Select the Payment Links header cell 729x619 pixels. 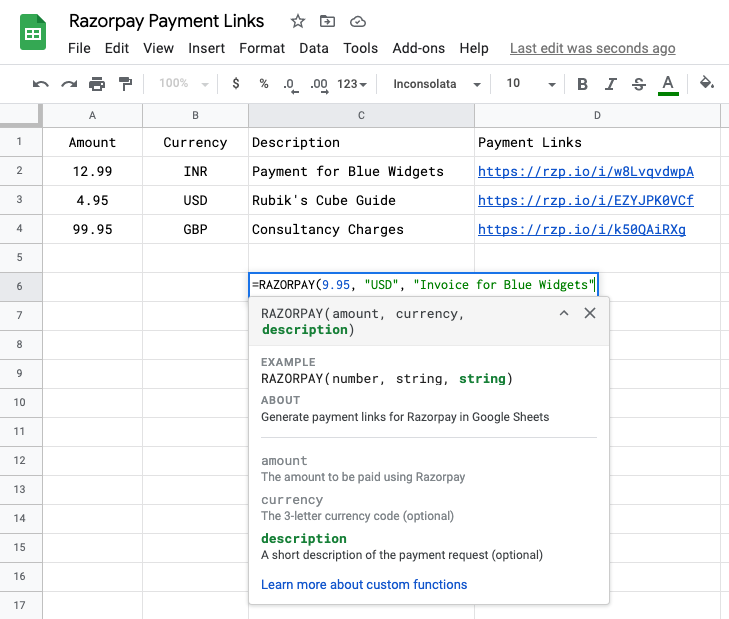coord(597,142)
